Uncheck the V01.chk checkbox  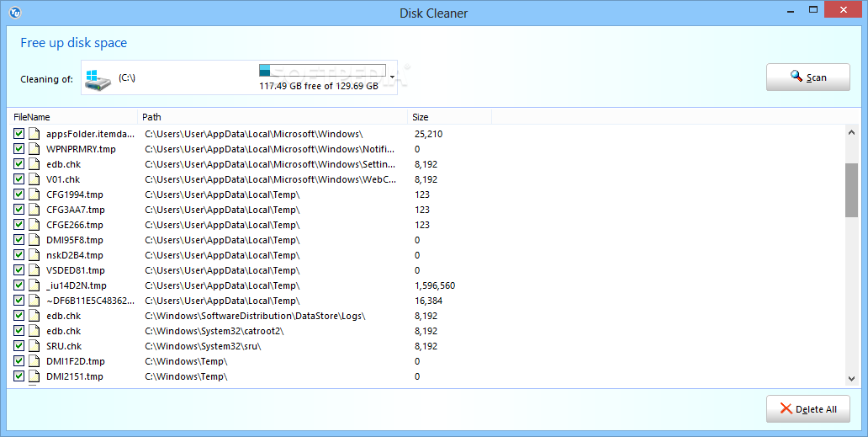coord(19,179)
